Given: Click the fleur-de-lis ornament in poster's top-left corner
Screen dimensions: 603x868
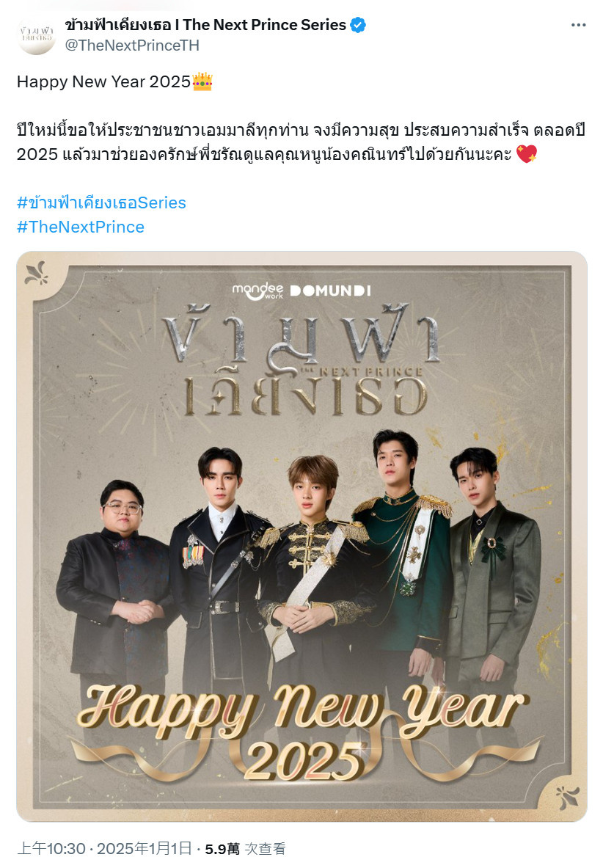Looking at the screenshot, I should click(37, 273).
